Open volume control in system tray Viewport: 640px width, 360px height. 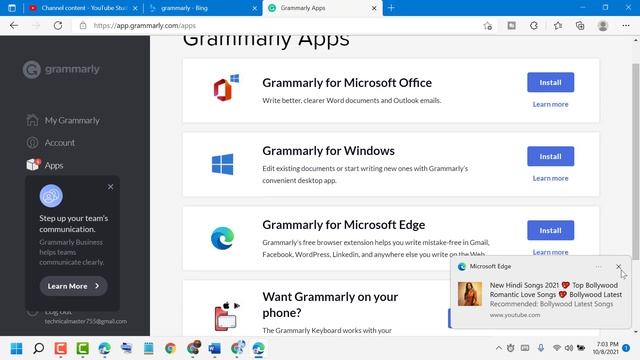tap(569, 348)
